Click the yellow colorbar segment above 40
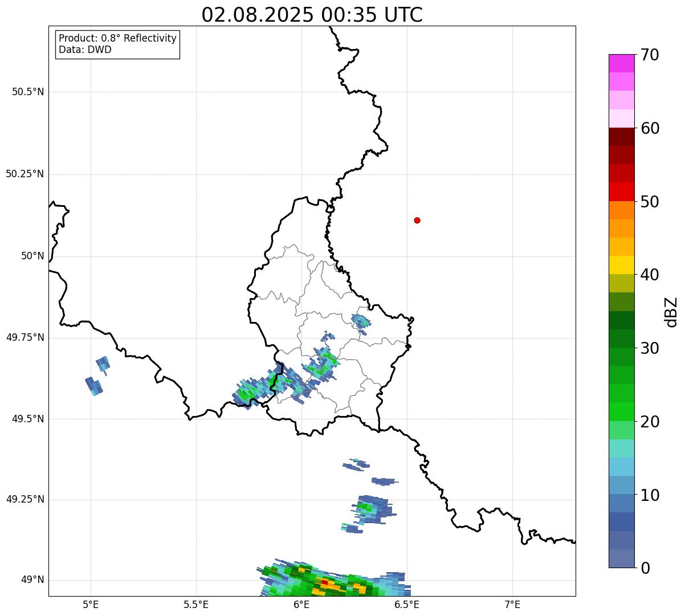Viewport: 685px width, 616px height. pos(621,266)
